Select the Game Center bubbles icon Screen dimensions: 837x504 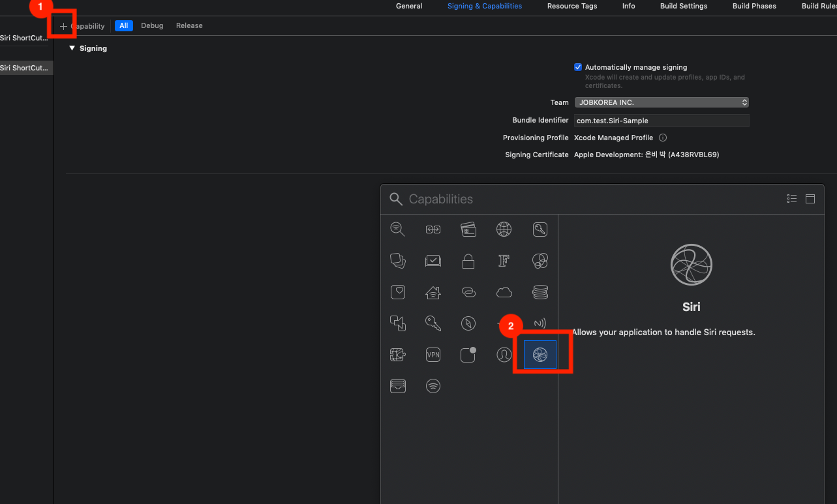pos(540,261)
